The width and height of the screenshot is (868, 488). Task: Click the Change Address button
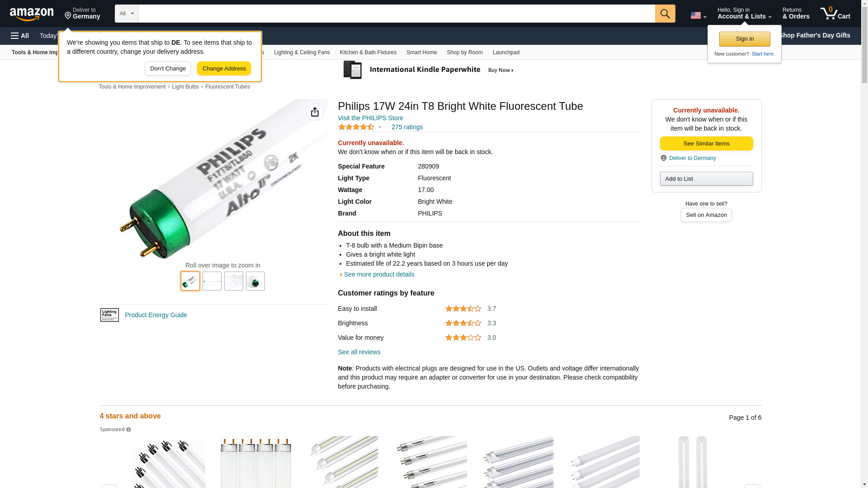(x=224, y=69)
